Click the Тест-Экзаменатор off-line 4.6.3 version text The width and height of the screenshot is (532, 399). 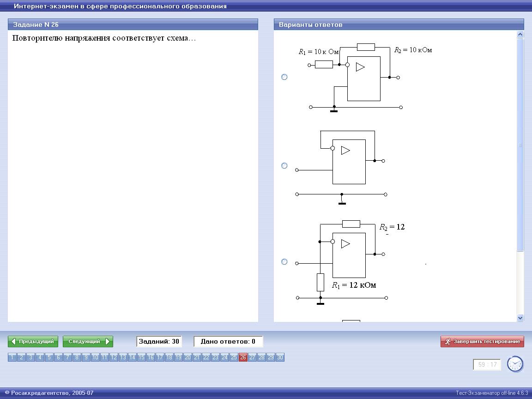pyautogui.click(x=492, y=393)
